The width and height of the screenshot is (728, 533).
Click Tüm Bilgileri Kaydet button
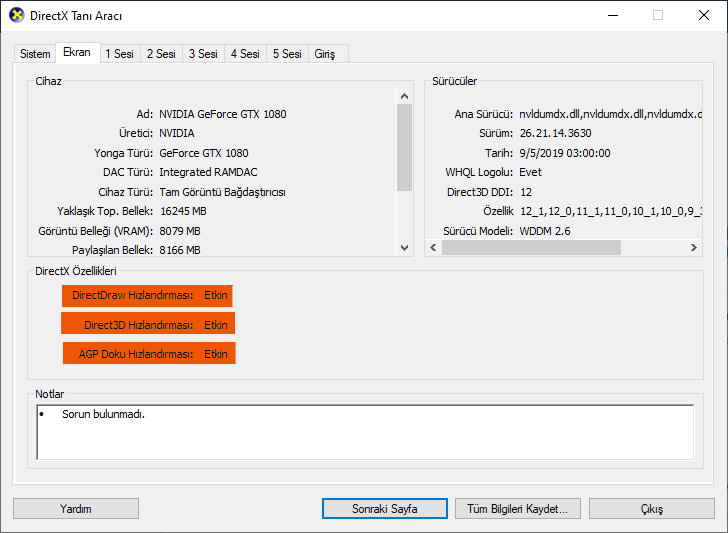click(x=518, y=509)
